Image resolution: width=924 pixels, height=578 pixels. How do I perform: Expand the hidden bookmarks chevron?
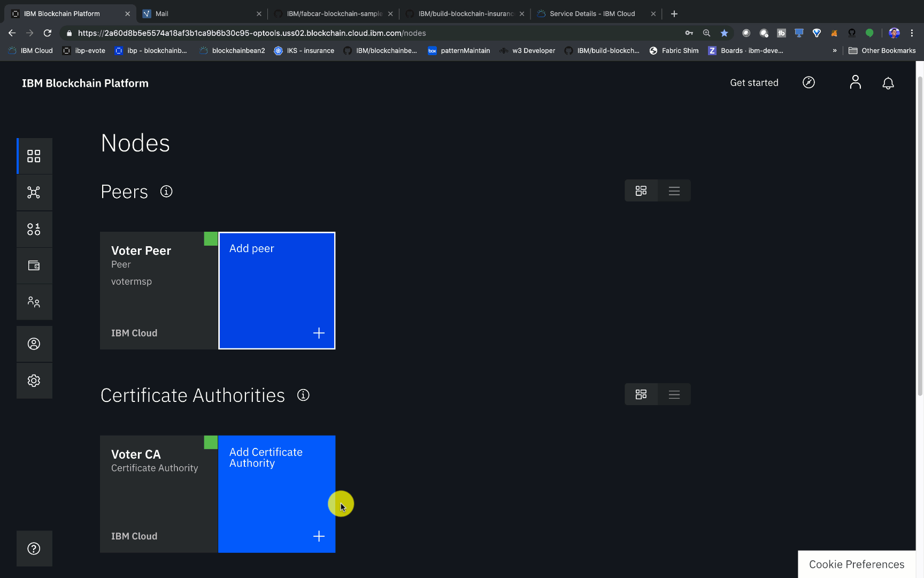835,51
